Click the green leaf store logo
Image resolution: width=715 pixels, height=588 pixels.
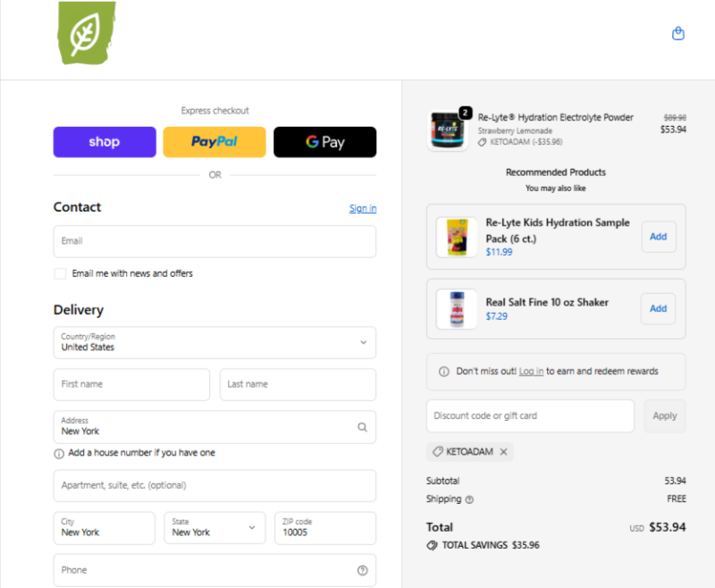coord(87,35)
